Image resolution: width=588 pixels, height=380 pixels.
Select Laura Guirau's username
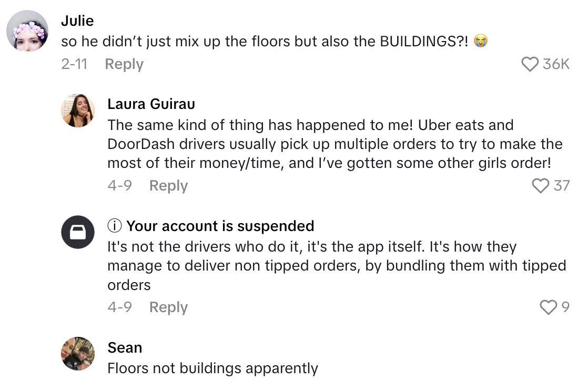click(x=151, y=104)
